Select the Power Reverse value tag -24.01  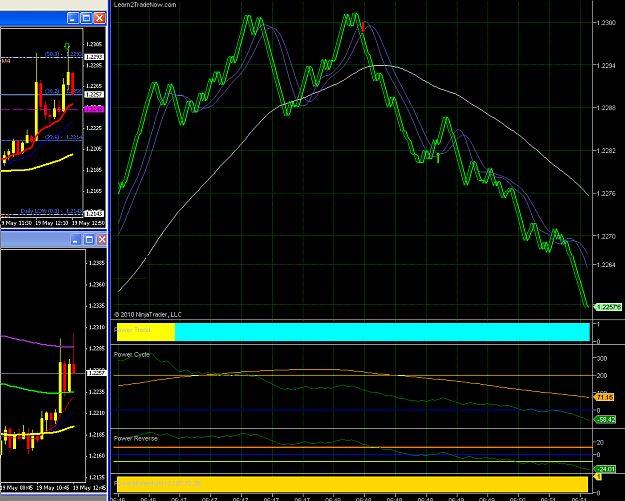point(605,469)
